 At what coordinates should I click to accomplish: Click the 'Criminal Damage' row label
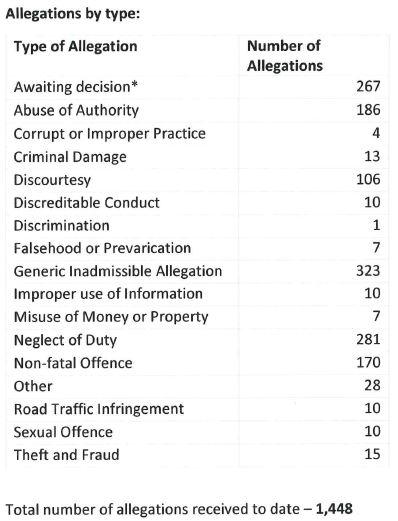70,157
